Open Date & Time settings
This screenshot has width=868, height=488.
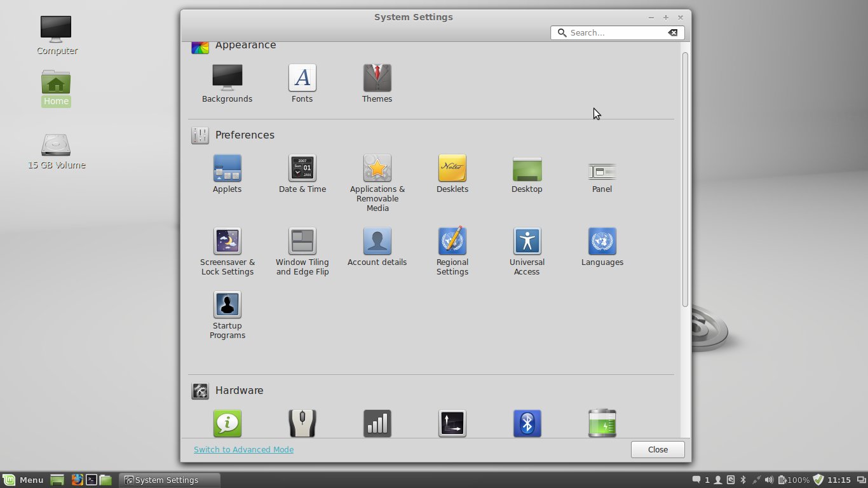pyautogui.click(x=302, y=169)
